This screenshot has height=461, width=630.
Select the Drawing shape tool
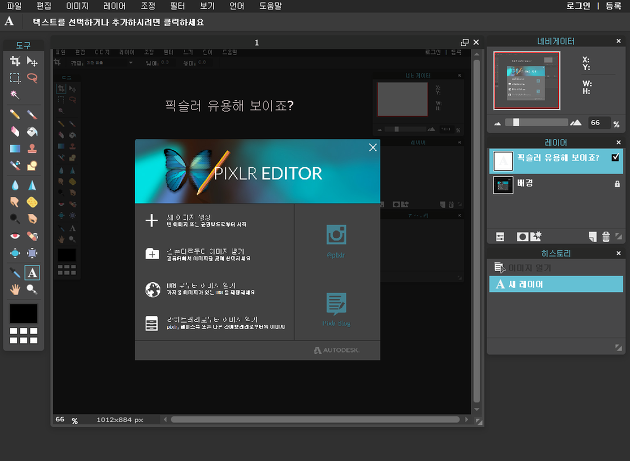coord(32,165)
